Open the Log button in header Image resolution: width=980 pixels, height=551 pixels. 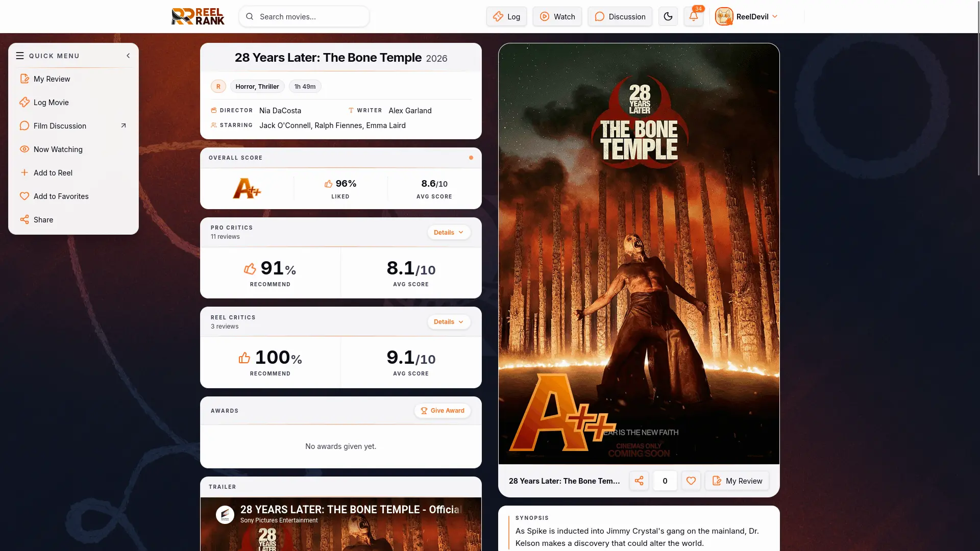506,16
